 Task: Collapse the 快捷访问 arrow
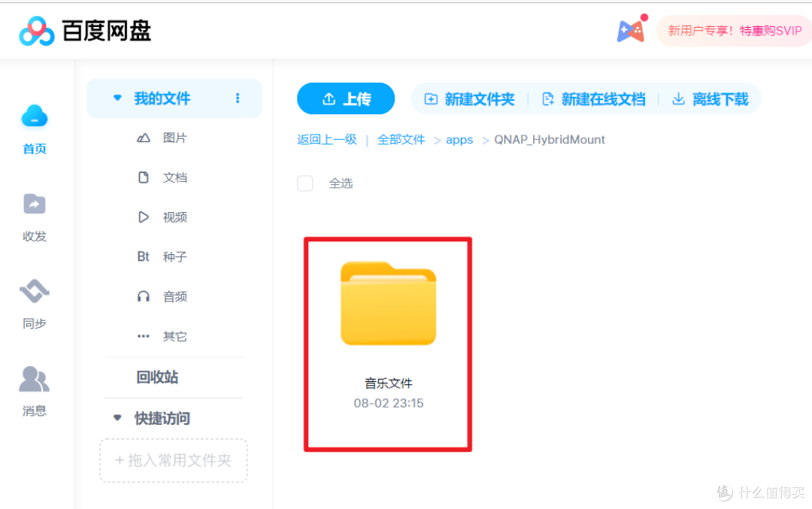point(117,418)
